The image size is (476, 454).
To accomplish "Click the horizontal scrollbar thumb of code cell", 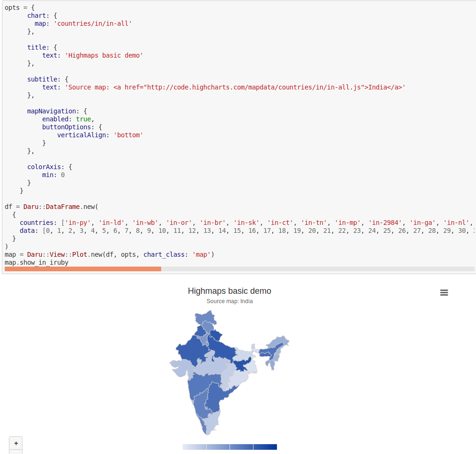I will 83,269.
